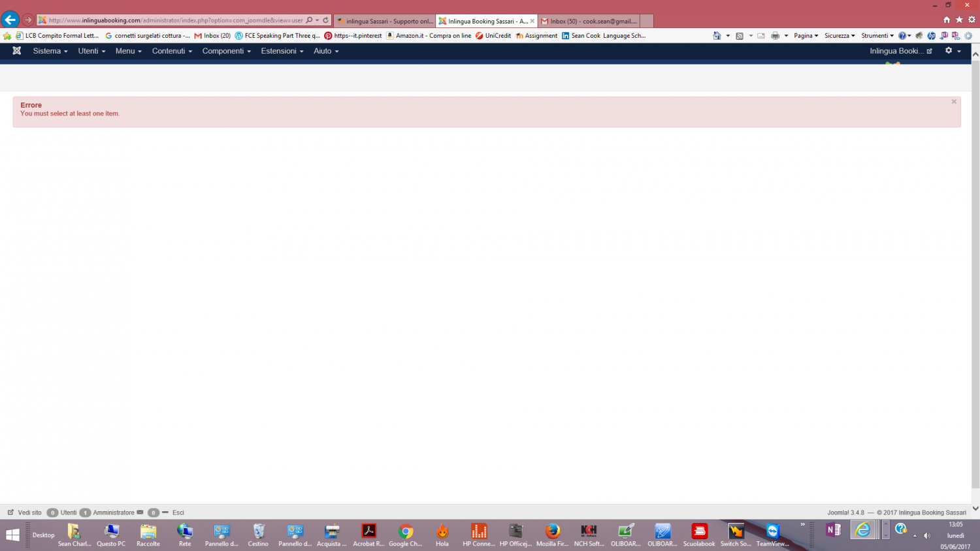
Task: Open the Utenti menu
Action: (91, 51)
